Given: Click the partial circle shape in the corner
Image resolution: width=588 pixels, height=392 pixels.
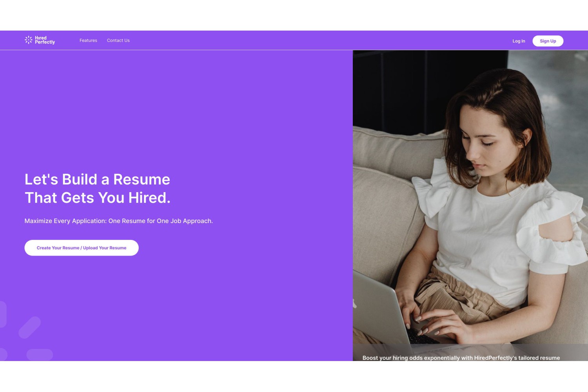Looking at the screenshot, I should click(4, 354).
